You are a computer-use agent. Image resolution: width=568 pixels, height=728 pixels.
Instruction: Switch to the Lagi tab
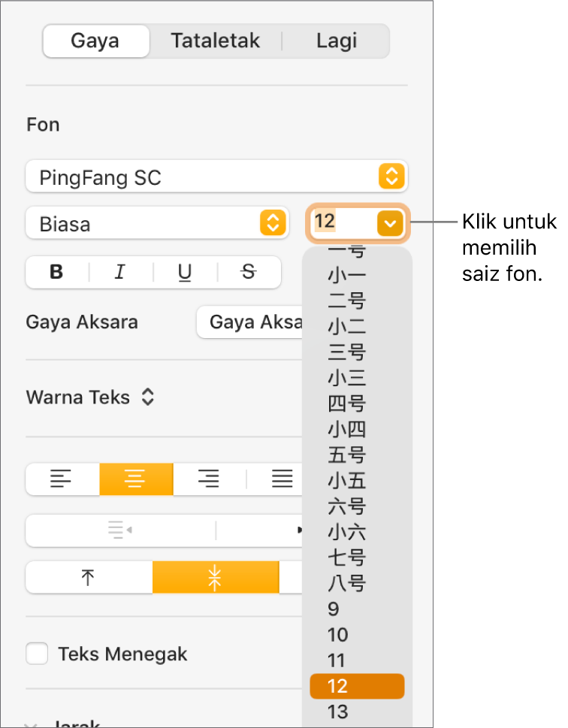(x=337, y=41)
